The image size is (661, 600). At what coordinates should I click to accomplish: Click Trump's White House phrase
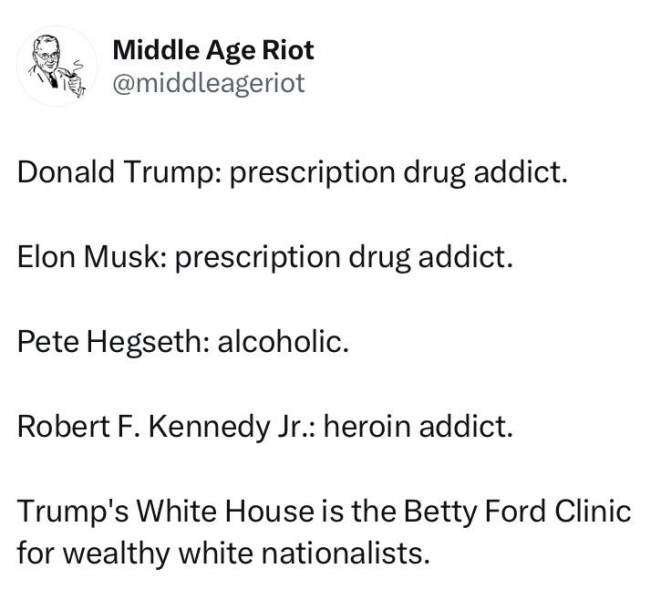(x=166, y=511)
